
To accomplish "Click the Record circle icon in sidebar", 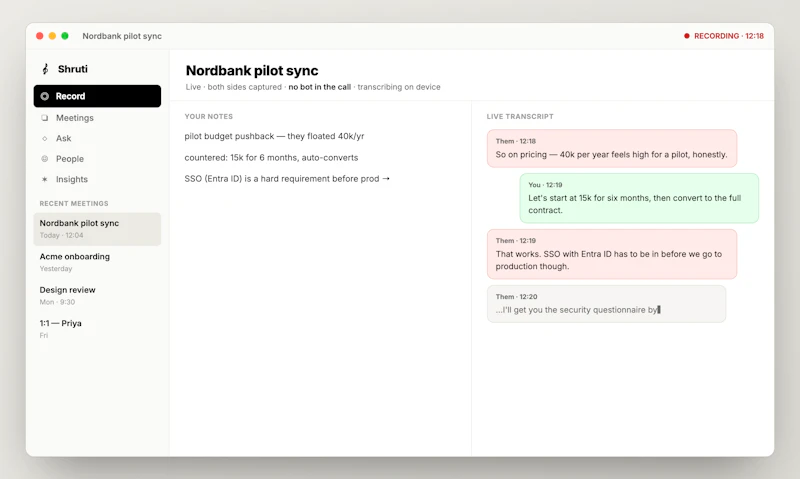I will coord(45,96).
